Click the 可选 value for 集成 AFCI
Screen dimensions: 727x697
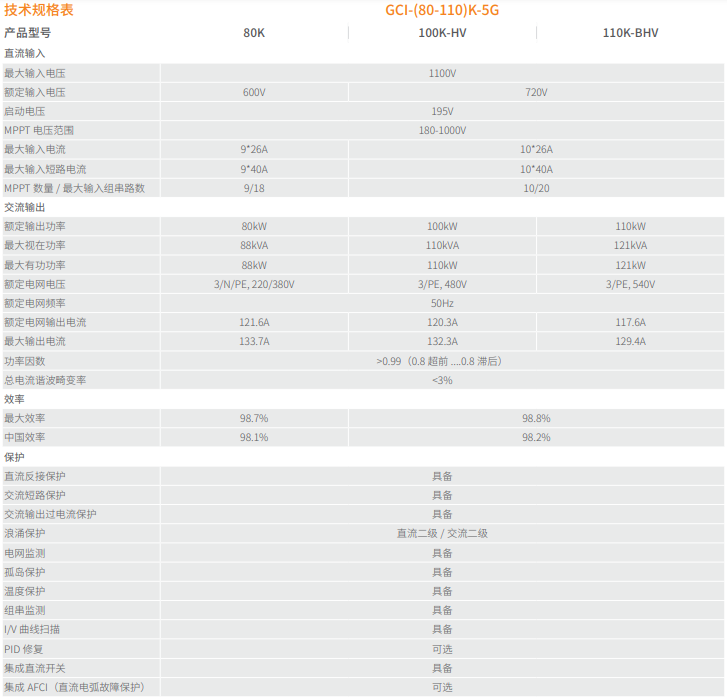[x=442, y=687]
